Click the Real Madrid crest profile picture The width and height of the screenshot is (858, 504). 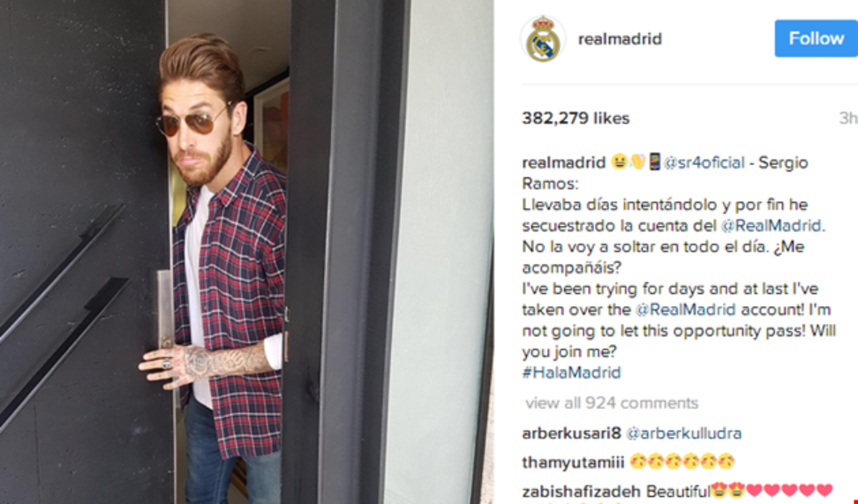543,39
